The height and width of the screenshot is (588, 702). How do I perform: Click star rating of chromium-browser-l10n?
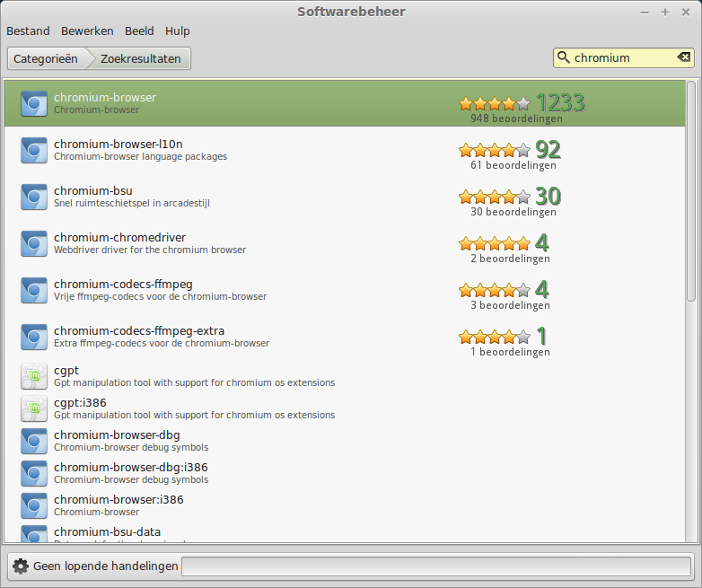(x=495, y=150)
